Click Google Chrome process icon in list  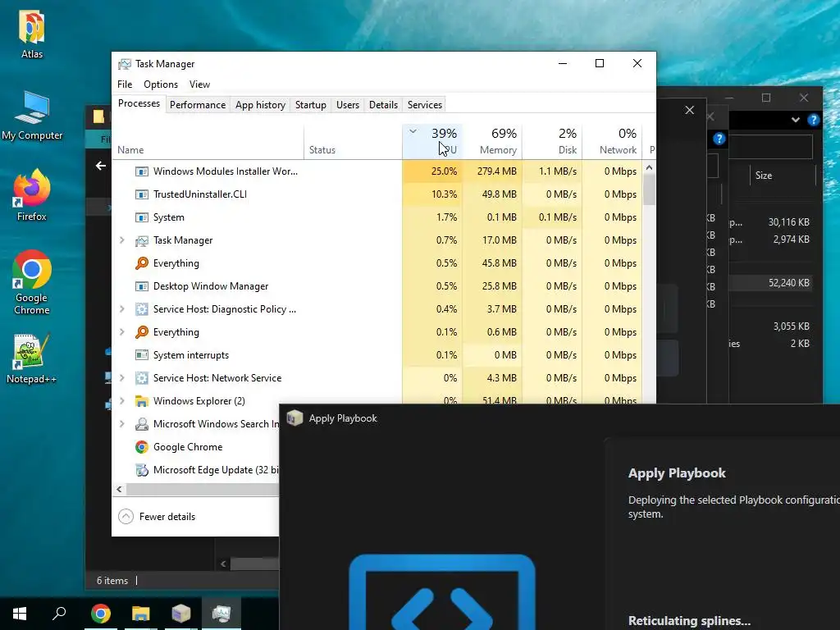141,447
